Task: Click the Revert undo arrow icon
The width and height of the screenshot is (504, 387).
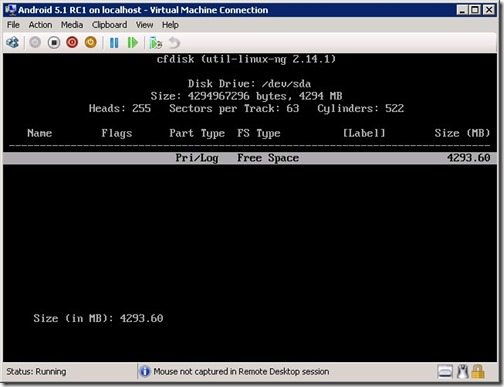Action: pos(174,43)
